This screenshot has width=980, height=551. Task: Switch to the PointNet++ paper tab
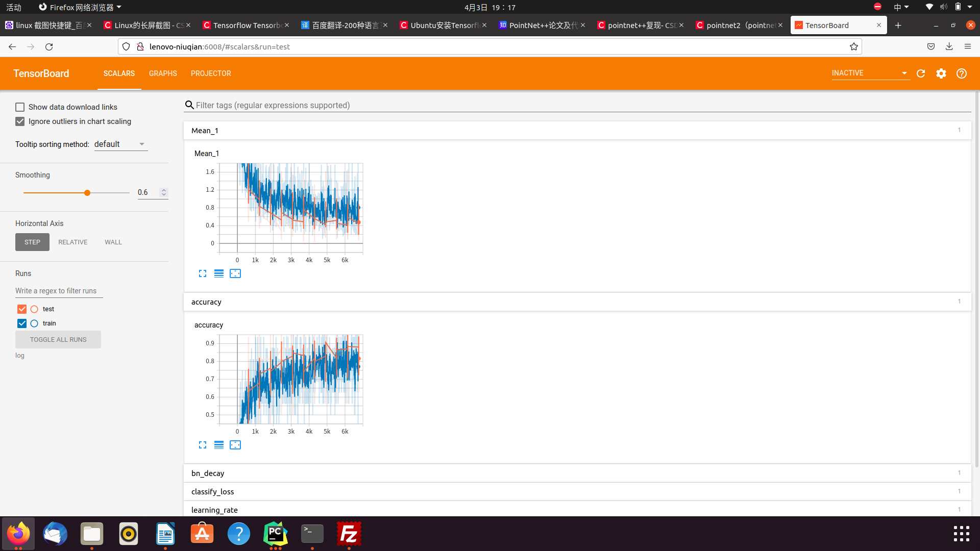pyautogui.click(x=542, y=25)
